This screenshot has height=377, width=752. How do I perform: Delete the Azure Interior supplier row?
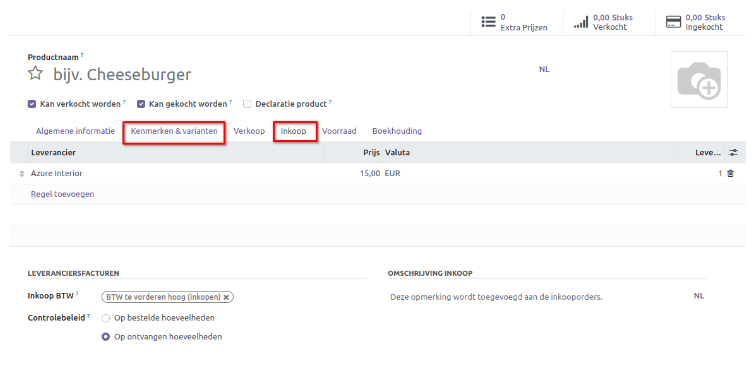[x=730, y=174]
